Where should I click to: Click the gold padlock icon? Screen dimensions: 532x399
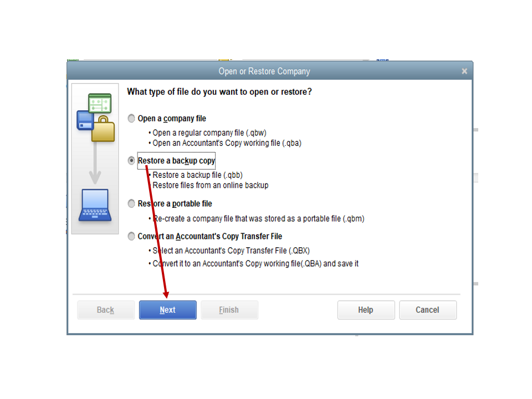coord(104,129)
